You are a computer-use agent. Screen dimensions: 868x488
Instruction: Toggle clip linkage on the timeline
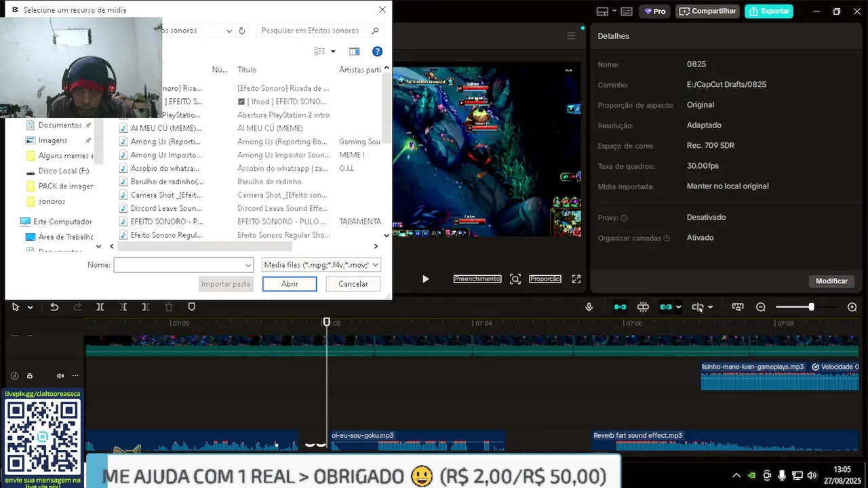[x=666, y=307]
